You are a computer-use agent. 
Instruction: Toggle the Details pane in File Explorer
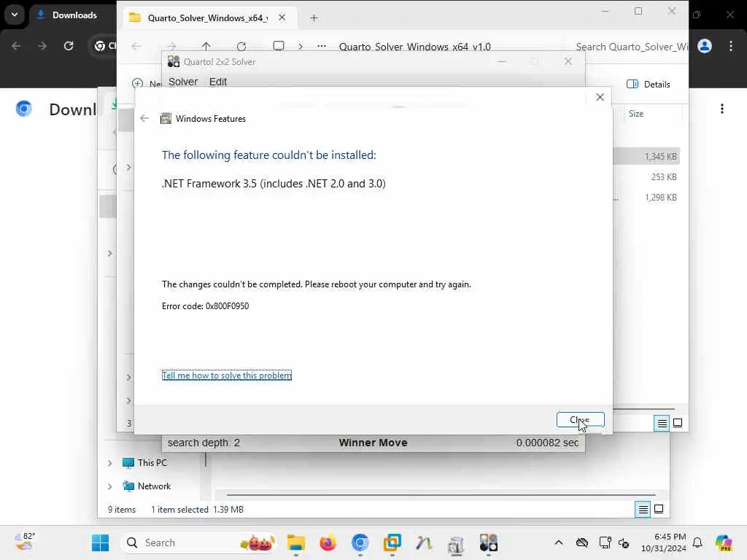pyautogui.click(x=649, y=85)
